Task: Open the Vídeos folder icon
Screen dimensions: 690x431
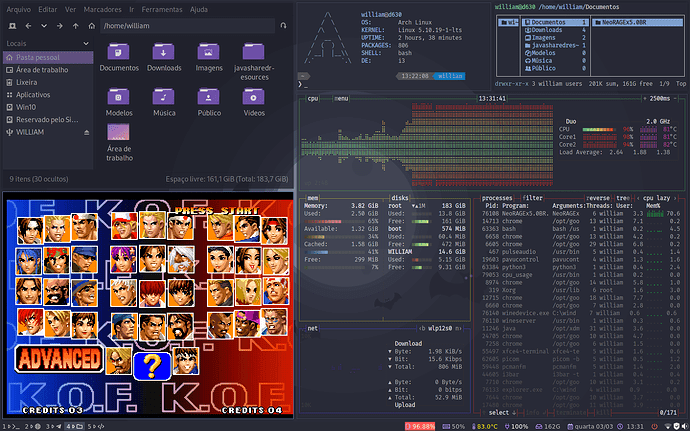Action: (253, 96)
